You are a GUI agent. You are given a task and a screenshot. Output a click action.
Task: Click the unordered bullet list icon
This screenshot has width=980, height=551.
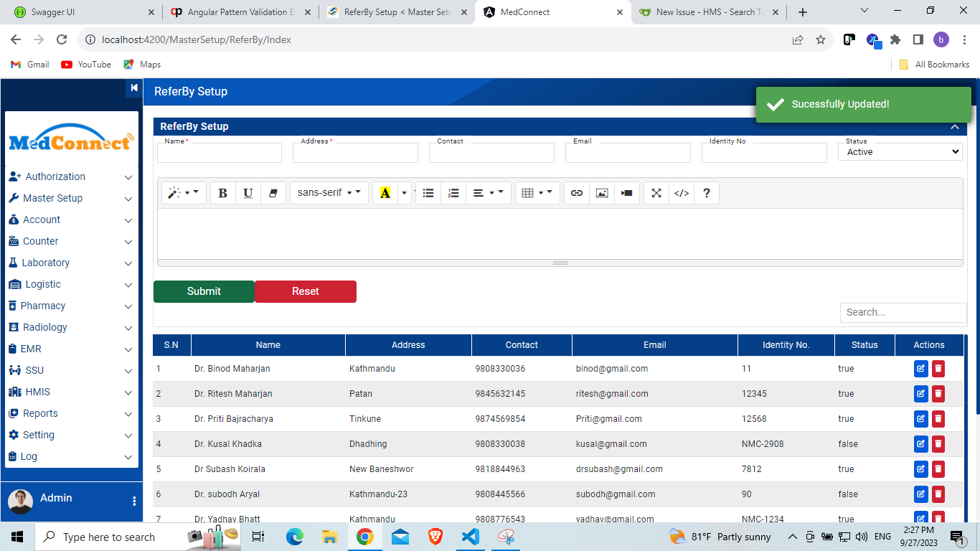coord(428,193)
